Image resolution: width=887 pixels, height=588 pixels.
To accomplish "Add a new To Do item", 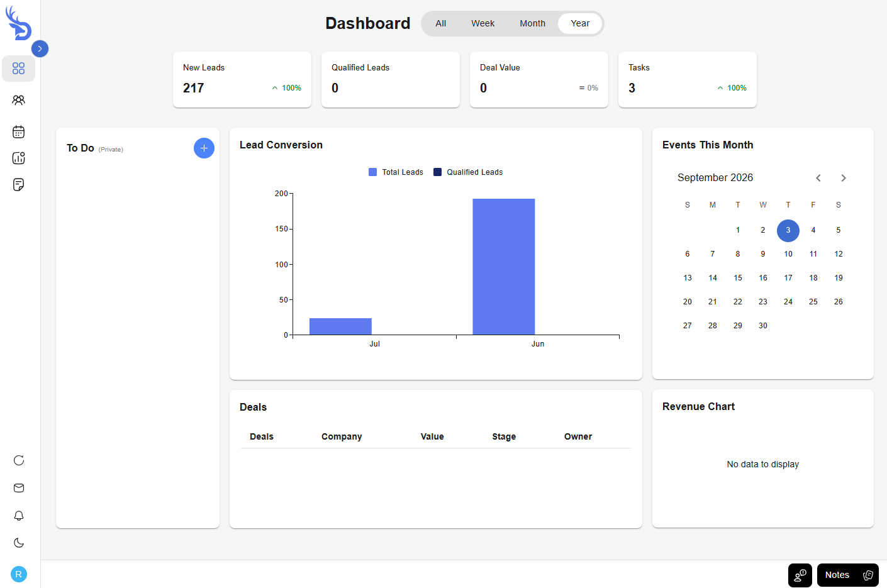I will (x=204, y=148).
